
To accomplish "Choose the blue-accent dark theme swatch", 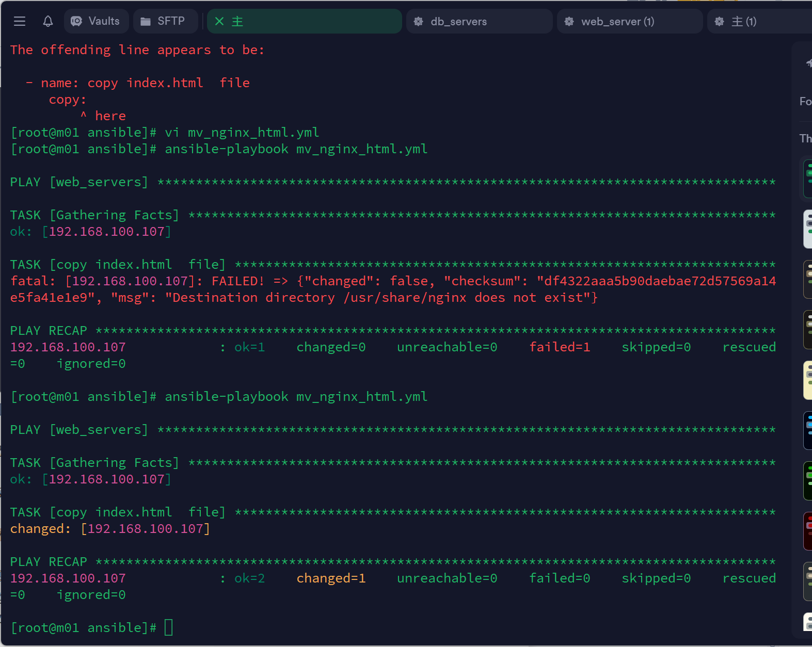I will coord(807,430).
